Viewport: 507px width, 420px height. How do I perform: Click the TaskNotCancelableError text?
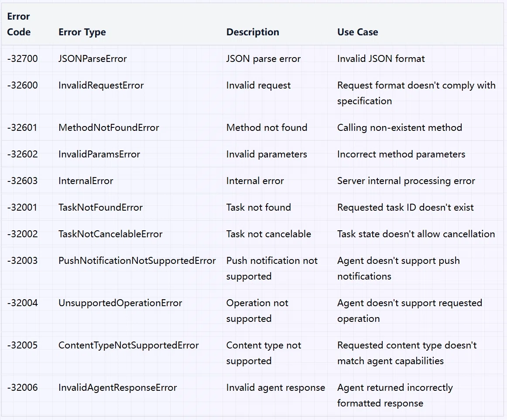pyautogui.click(x=110, y=234)
